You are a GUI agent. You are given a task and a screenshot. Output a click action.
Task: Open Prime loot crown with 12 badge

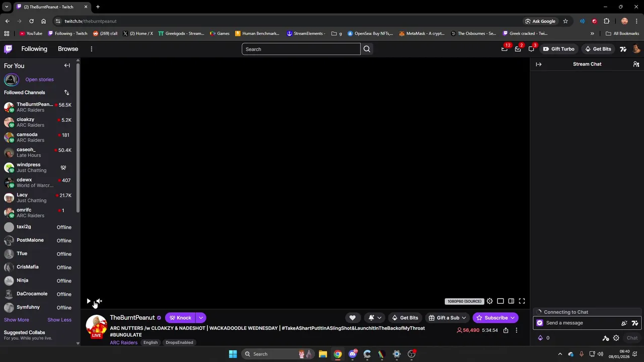coord(505,49)
